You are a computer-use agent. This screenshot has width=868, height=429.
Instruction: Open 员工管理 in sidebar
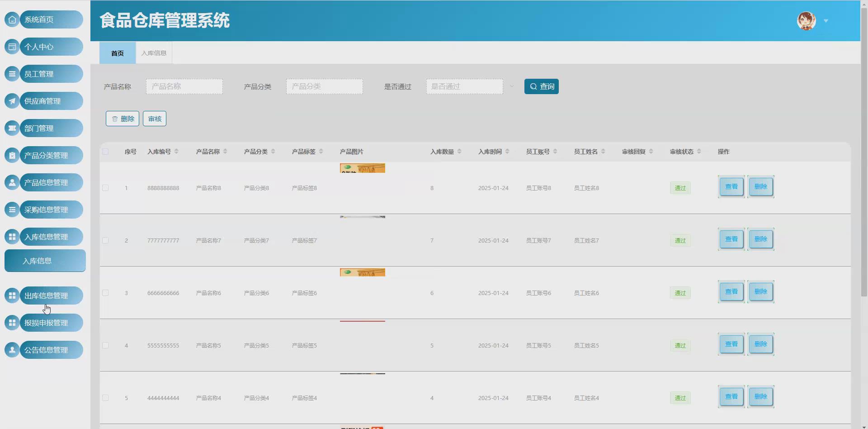[x=51, y=74]
